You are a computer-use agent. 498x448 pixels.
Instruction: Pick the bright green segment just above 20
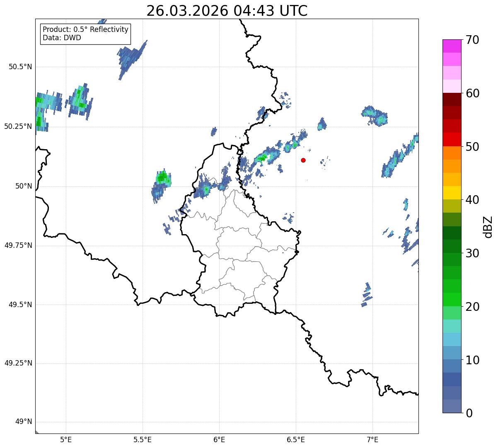452,300
